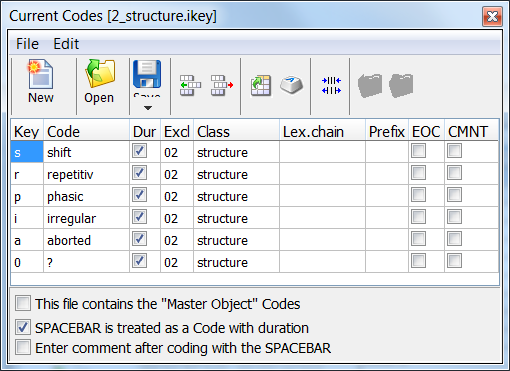Open the File menu
510x371 pixels.
pos(27,44)
